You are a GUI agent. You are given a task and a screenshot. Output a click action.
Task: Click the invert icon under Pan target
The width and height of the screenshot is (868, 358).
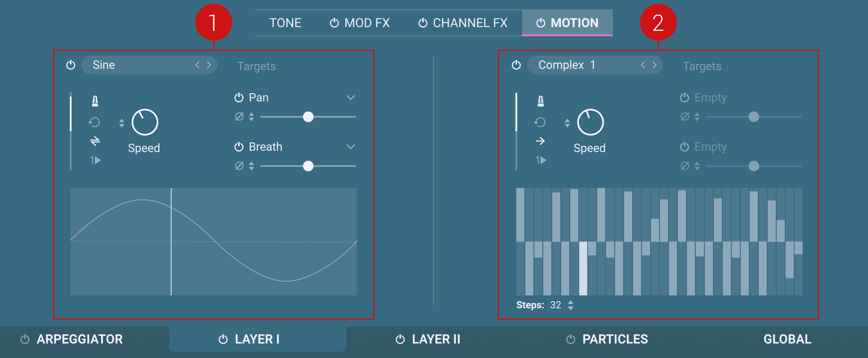(x=239, y=117)
